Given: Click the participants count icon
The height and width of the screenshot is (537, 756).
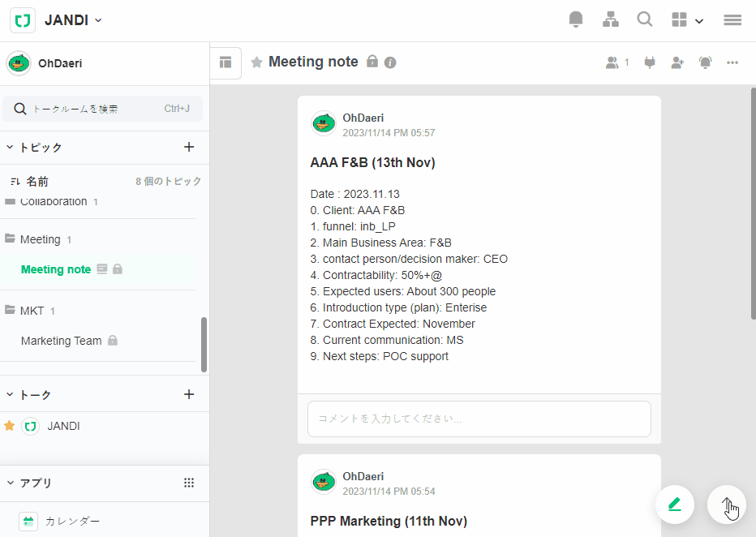Looking at the screenshot, I should pos(616,62).
